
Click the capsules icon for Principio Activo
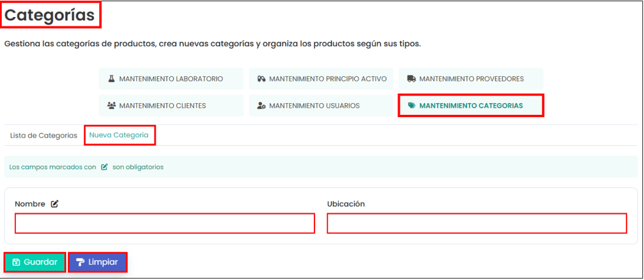[x=261, y=79]
